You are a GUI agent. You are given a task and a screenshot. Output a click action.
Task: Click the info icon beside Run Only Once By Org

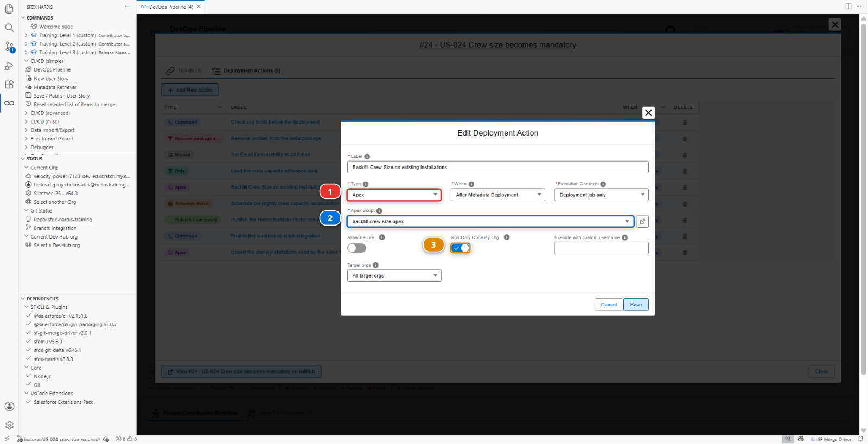[507, 237]
